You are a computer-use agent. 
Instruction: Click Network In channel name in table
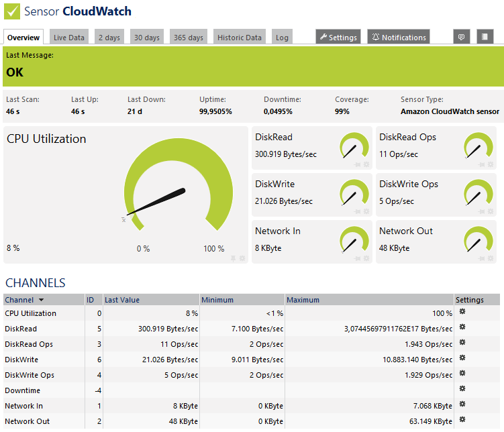pyautogui.click(x=23, y=406)
